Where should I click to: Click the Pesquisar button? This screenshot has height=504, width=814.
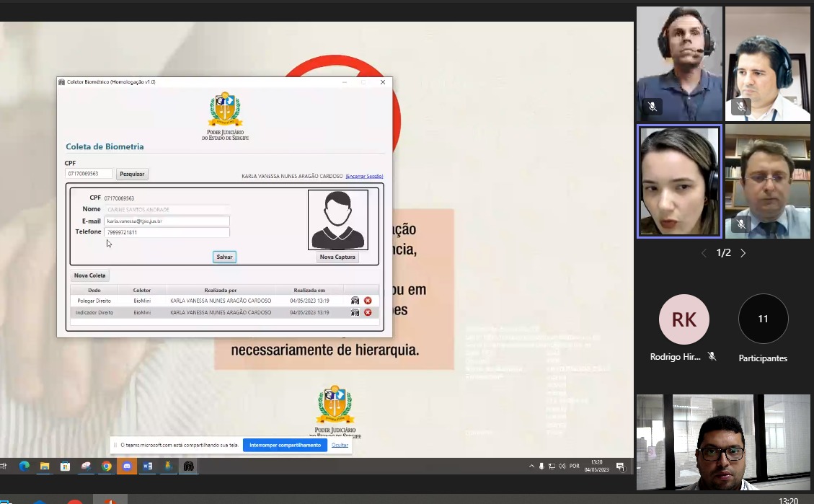click(132, 174)
